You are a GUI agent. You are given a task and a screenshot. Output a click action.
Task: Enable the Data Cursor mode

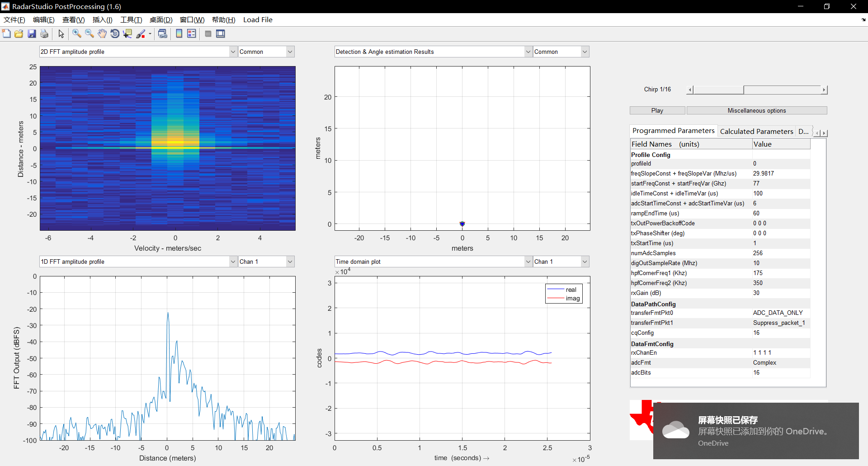[128, 33]
